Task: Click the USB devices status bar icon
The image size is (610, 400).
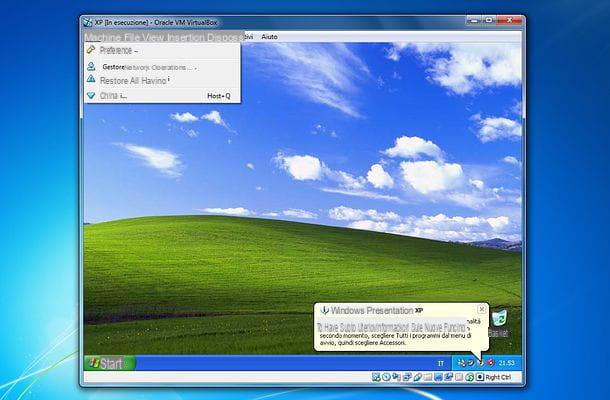Action: [417, 377]
